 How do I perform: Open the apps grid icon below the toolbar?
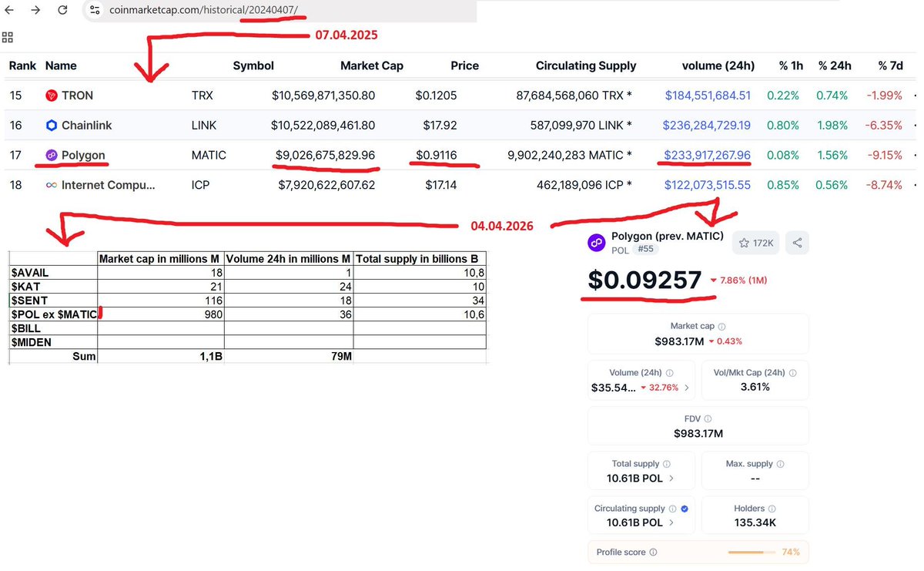pos(8,36)
